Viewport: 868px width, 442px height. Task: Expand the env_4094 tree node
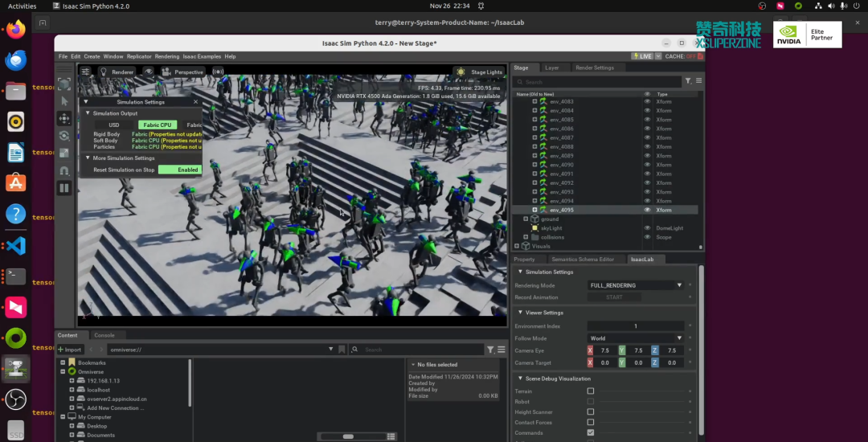[x=534, y=202]
